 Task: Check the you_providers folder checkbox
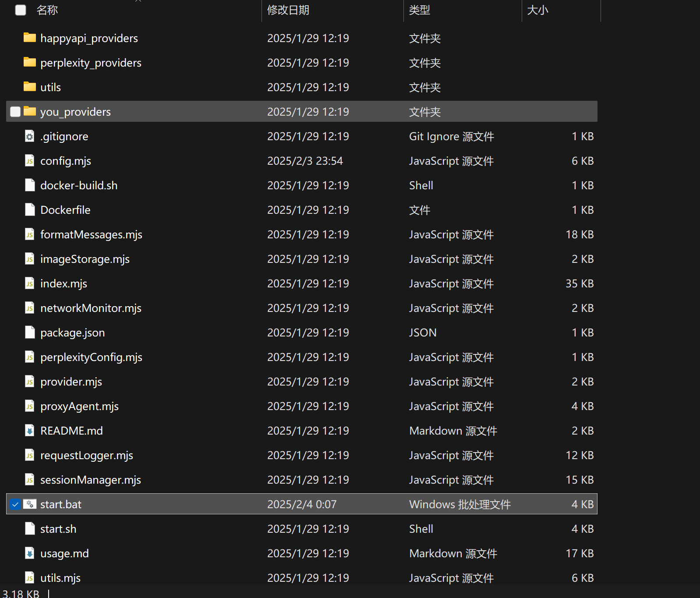(15, 112)
